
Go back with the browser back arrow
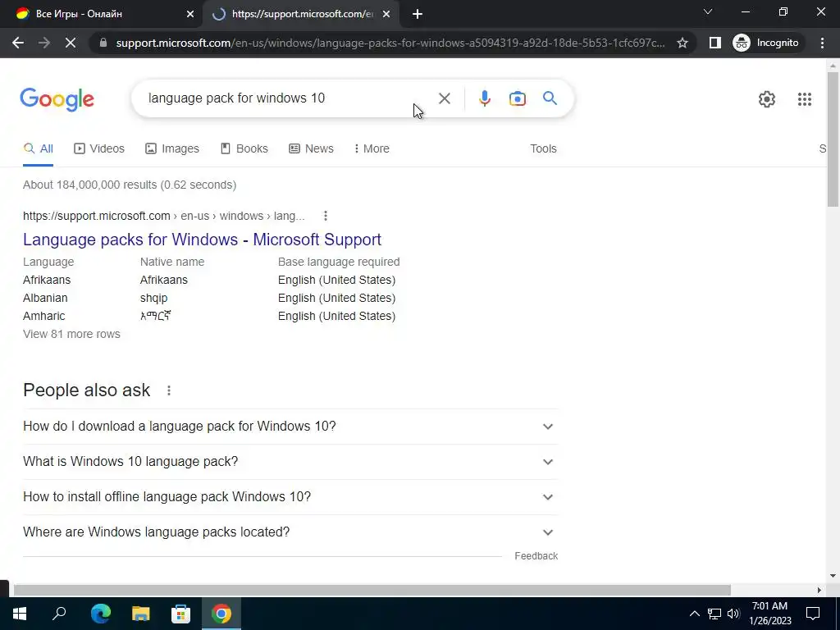click(x=18, y=43)
